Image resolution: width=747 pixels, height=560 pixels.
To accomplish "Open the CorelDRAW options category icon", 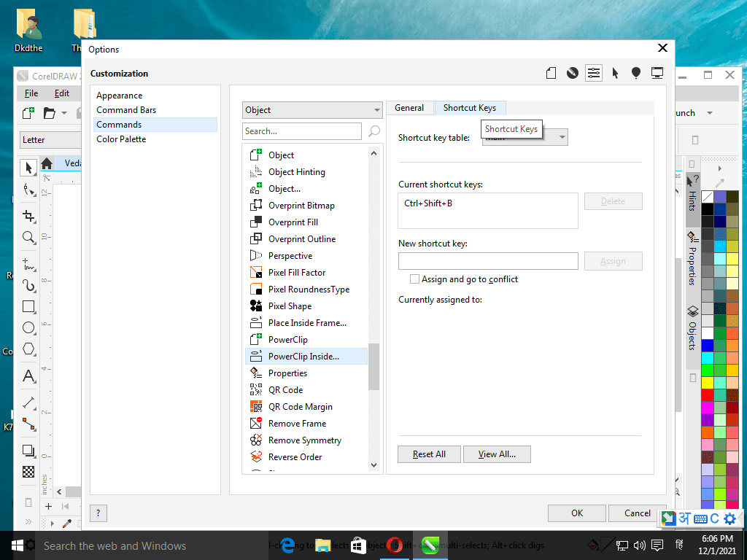I will 572,73.
